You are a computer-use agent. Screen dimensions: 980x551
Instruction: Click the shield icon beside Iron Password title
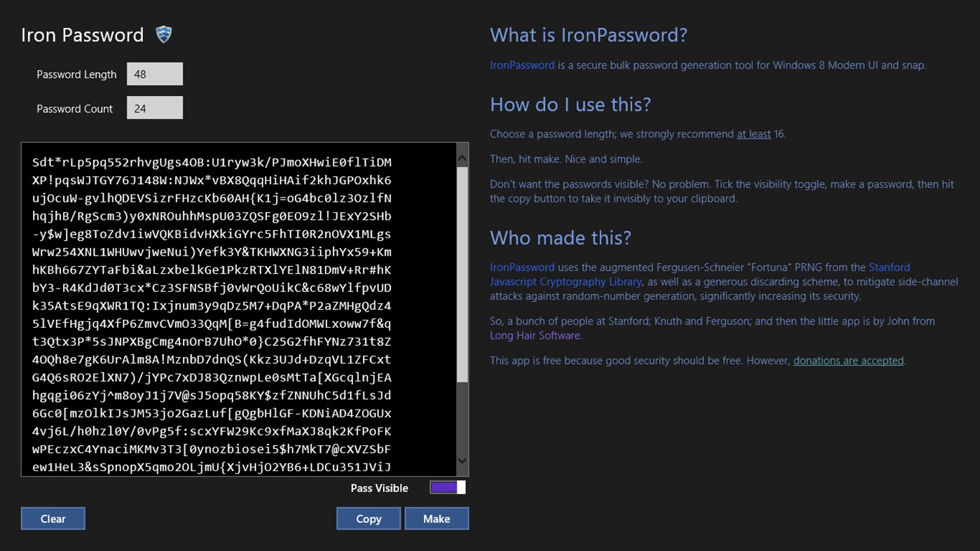pyautogui.click(x=163, y=34)
